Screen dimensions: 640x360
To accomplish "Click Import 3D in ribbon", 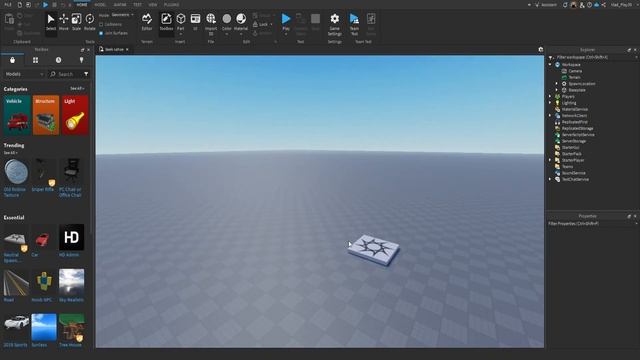I will pyautogui.click(x=211, y=24).
